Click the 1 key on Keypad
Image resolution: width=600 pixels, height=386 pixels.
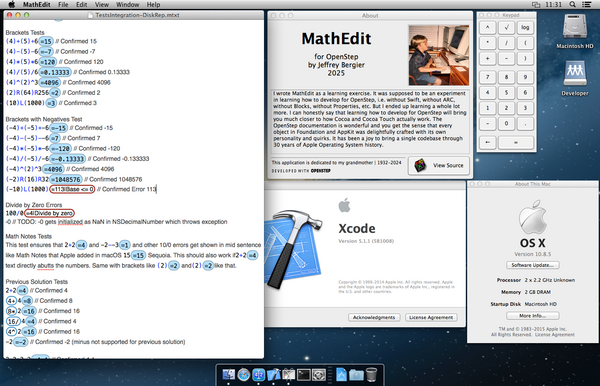488,108
